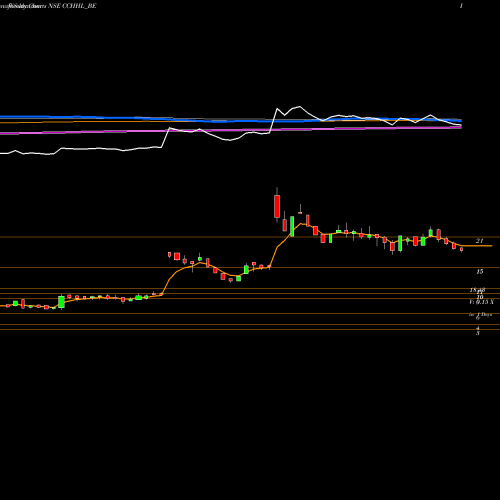Select the 15 price level label
500x500 pixels.
pyautogui.click(x=479, y=272)
